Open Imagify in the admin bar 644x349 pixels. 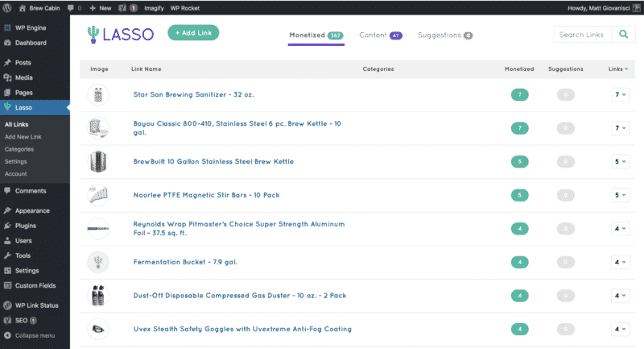coord(154,8)
